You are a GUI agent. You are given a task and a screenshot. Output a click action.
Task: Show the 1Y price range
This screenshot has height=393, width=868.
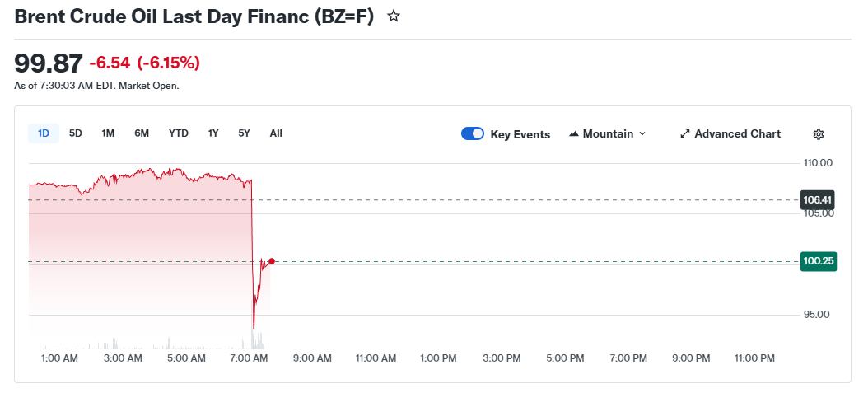[x=213, y=133]
